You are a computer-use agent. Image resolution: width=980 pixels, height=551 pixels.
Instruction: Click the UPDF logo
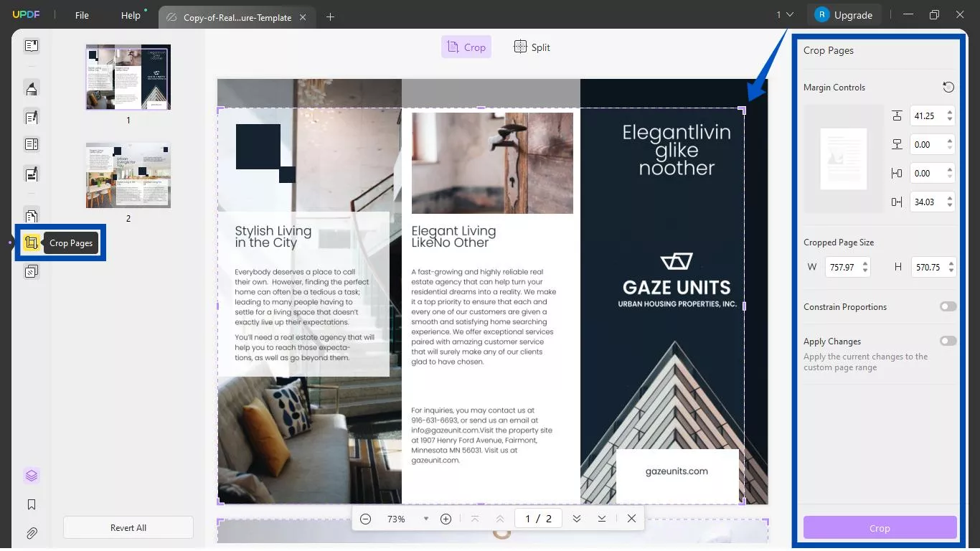[25, 15]
